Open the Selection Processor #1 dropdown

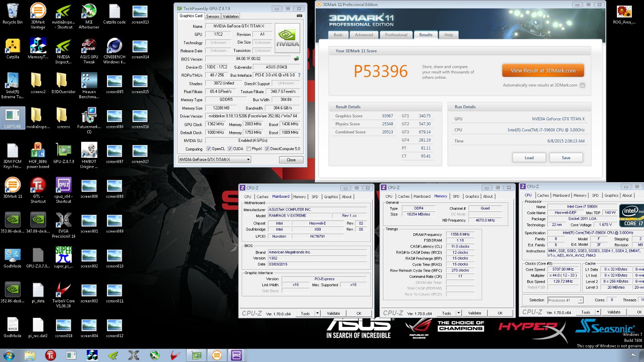coord(565,300)
